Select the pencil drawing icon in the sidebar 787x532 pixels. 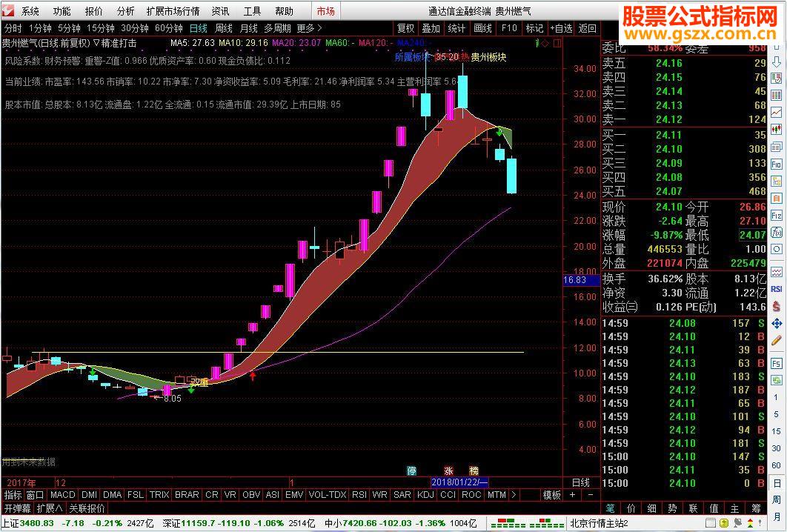point(776,341)
